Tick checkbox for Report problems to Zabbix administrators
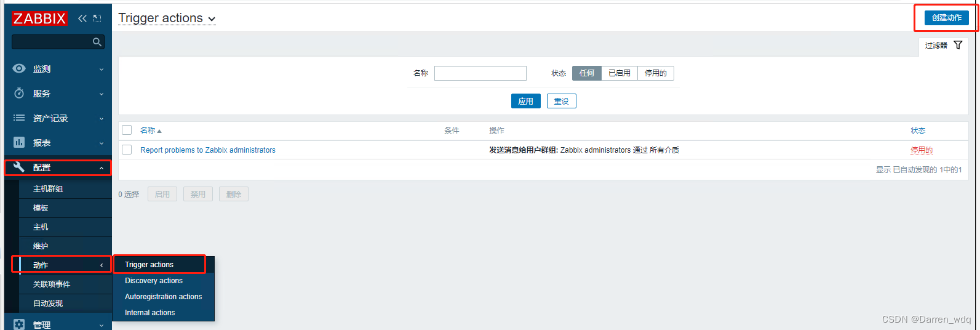 click(127, 150)
